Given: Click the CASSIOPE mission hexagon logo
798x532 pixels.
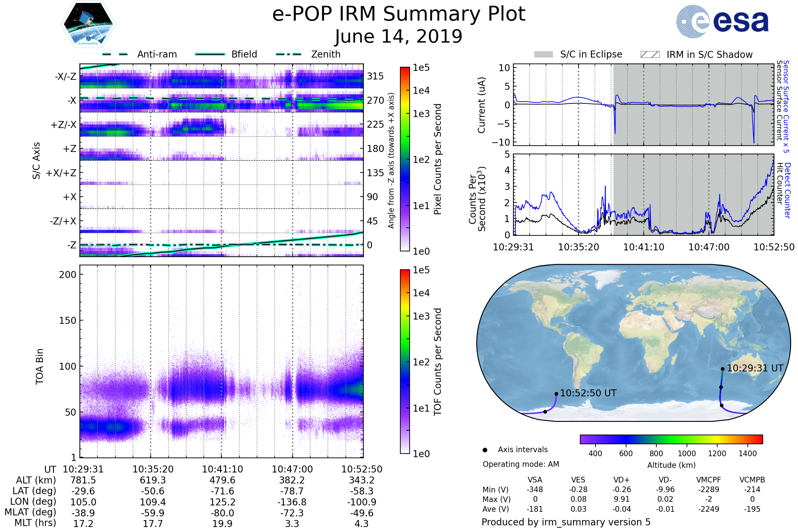Looking at the screenshot, I should 88,24.
